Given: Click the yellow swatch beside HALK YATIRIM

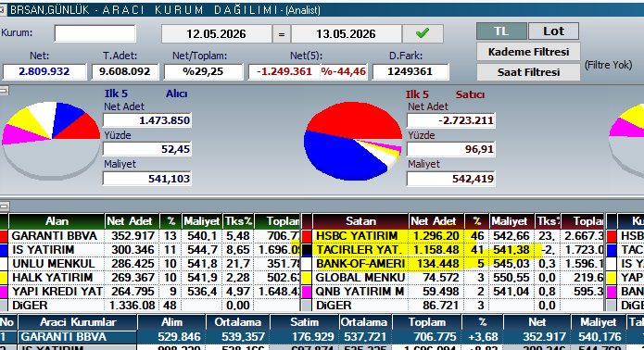Looking at the screenshot, I should coord(4,278).
